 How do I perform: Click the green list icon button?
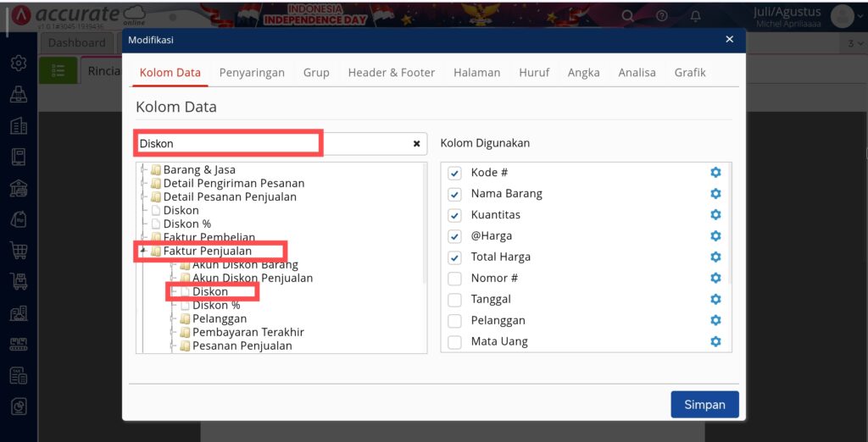tap(58, 70)
